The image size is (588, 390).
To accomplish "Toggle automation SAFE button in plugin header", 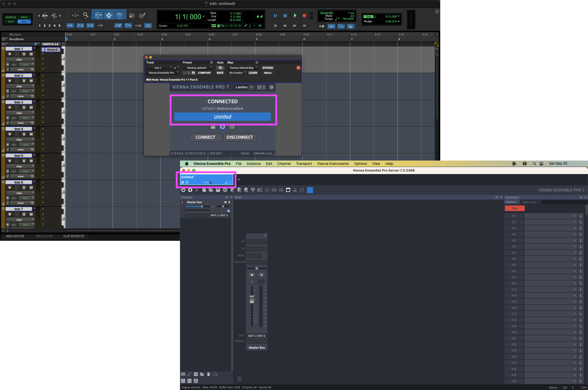I will (220, 73).
